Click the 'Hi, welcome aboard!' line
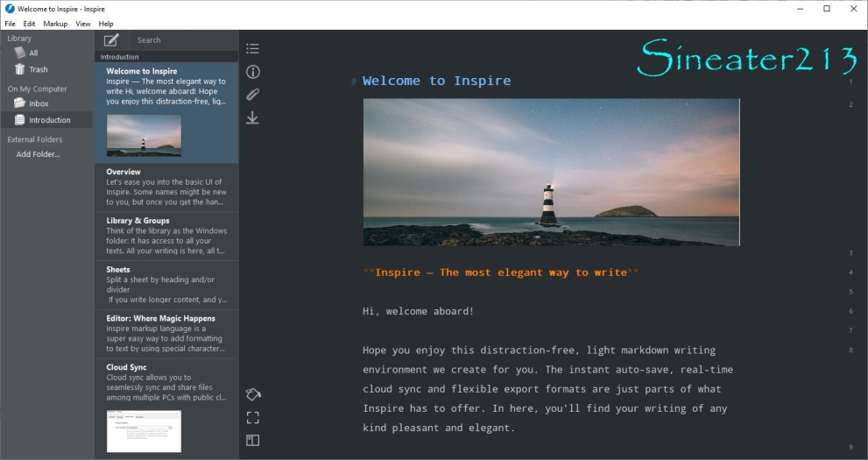Screen dimensions: 868x460 pyautogui.click(x=418, y=311)
